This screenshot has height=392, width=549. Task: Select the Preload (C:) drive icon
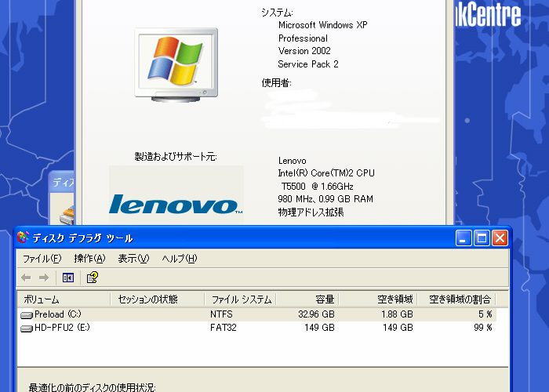27,315
